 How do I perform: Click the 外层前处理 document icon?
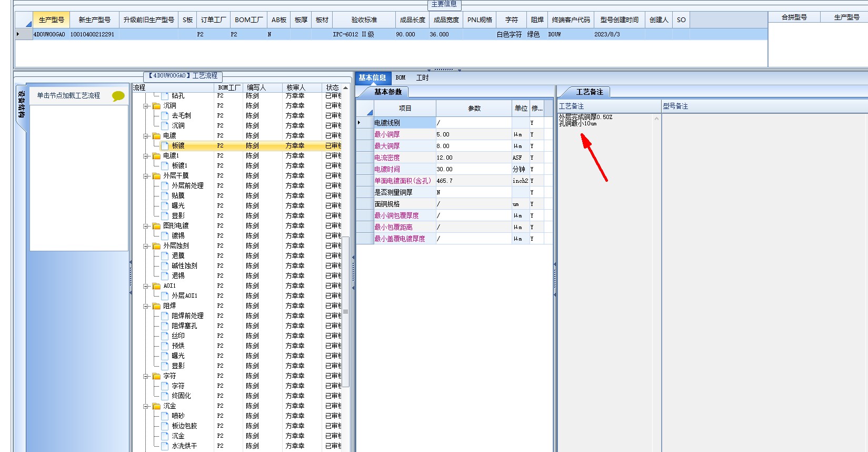click(165, 186)
